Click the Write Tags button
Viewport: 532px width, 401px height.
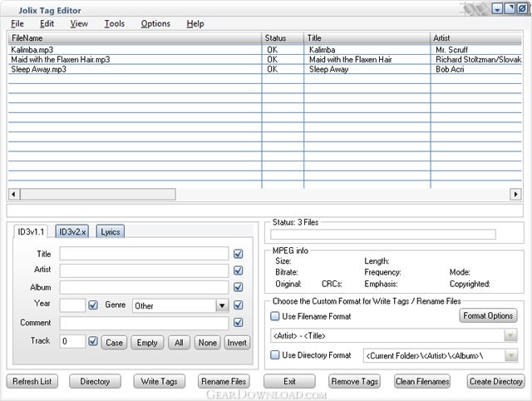tap(159, 381)
